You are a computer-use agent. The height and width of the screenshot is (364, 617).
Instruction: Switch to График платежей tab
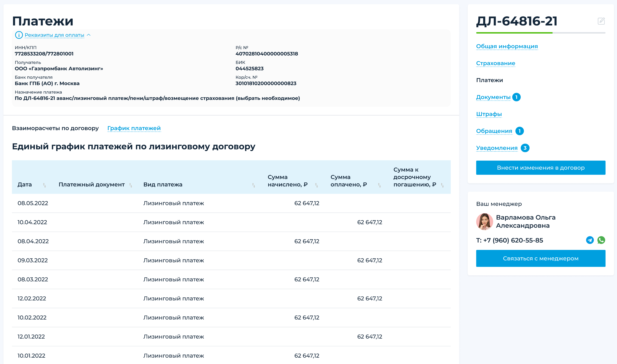(x=134, y=128)
